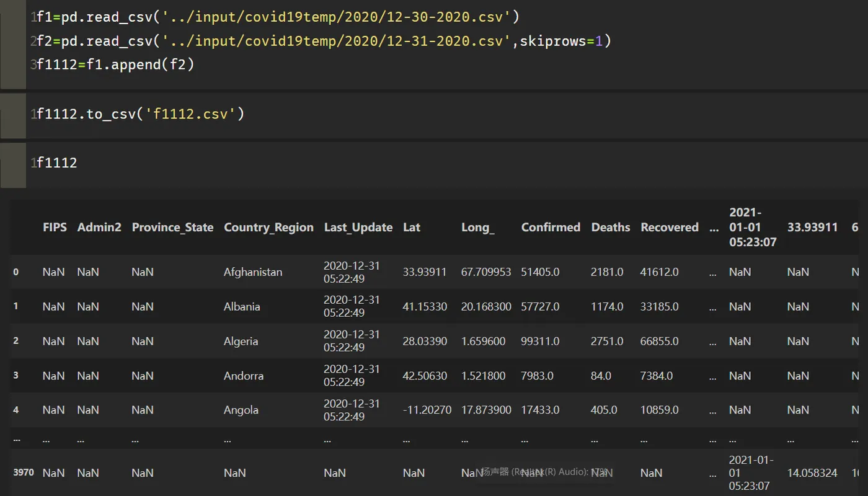
Task: Click the Admin2 column header
Action: tap(99, 228)
